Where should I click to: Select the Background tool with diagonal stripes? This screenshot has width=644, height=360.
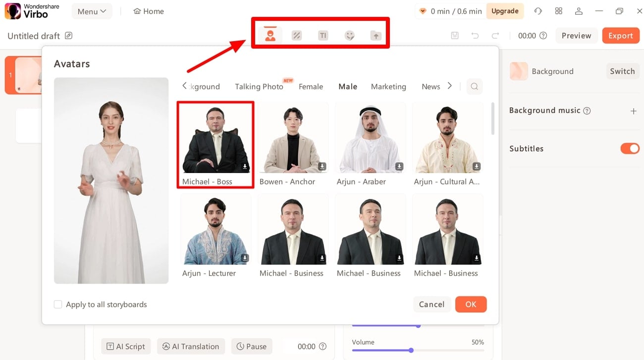(x=296, y=35)
